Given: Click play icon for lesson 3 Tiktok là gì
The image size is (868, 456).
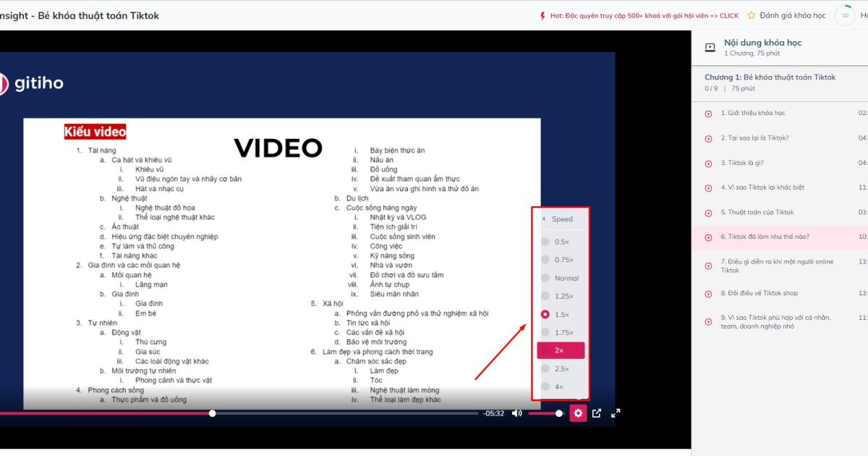Looking at the screenshot, I should [708, 163].
